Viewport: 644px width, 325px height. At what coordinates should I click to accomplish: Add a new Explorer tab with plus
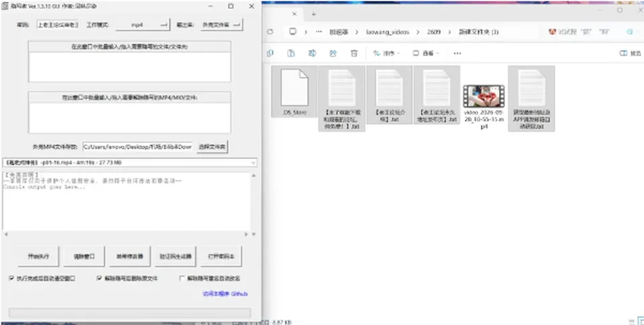314,13
